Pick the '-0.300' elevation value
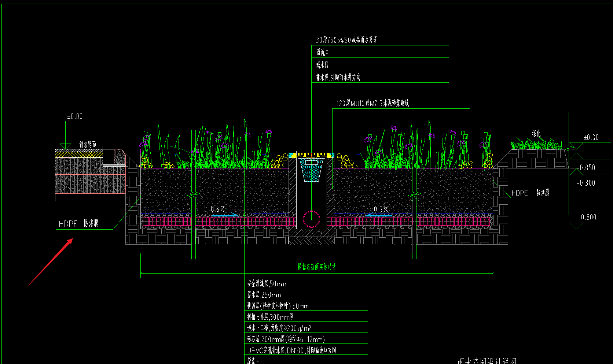Image resolution: width=613 pixels, height=364 pixels. (586, 183)
